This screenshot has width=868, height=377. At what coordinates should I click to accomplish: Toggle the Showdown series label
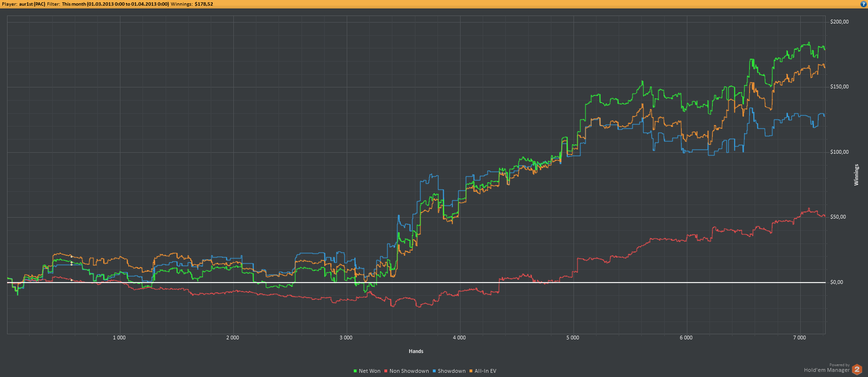tap(451, 371)
